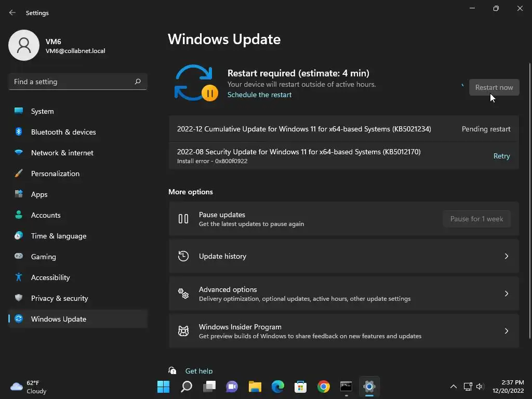
Task: Click the Get help icon
Action: coord(172,370)
